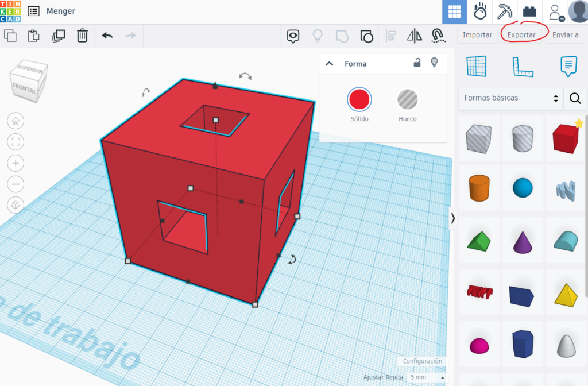Click the invite collaborator person icon

(556, 12)
